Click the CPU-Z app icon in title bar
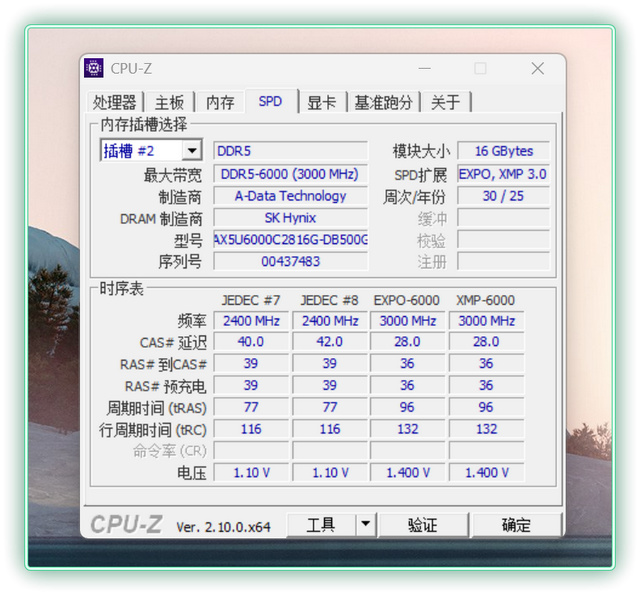The image size is (640, 595). tap(93, 68)
